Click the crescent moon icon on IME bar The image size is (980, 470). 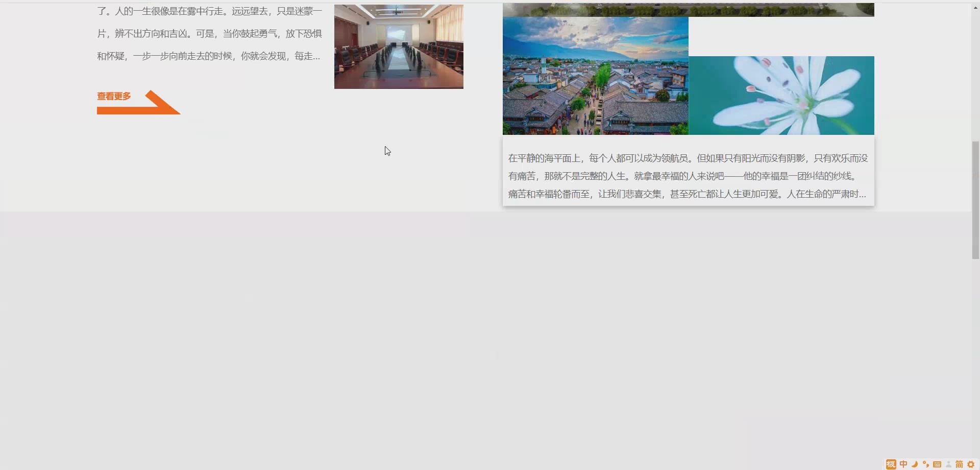pos(914,464)
